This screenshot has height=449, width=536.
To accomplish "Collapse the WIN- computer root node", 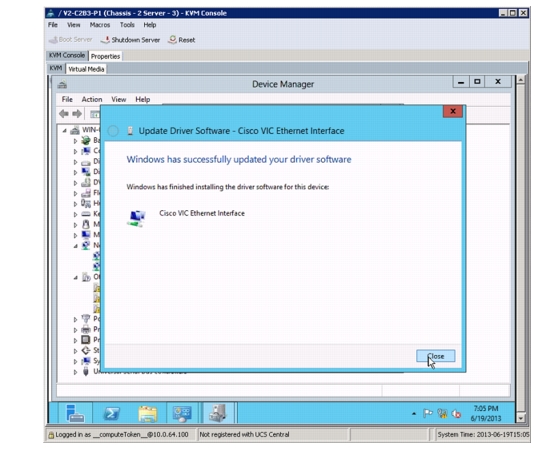I will [x=64, y=130].
